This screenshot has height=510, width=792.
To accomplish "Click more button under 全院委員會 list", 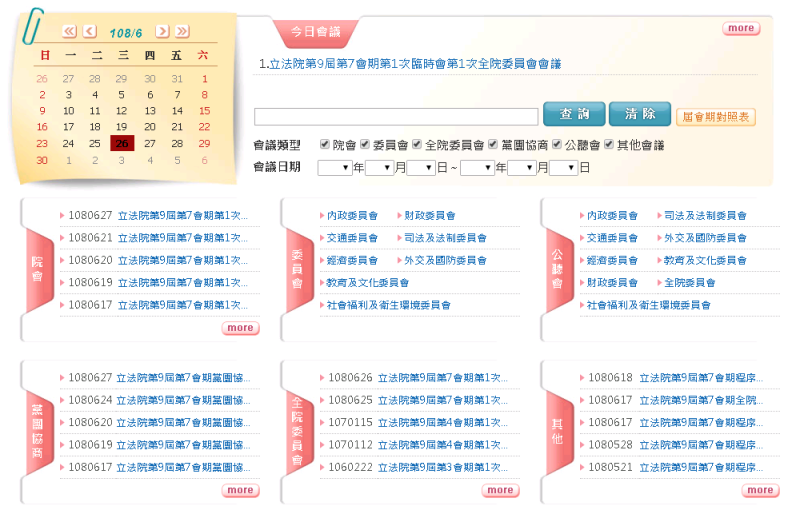I will [500, 490].
